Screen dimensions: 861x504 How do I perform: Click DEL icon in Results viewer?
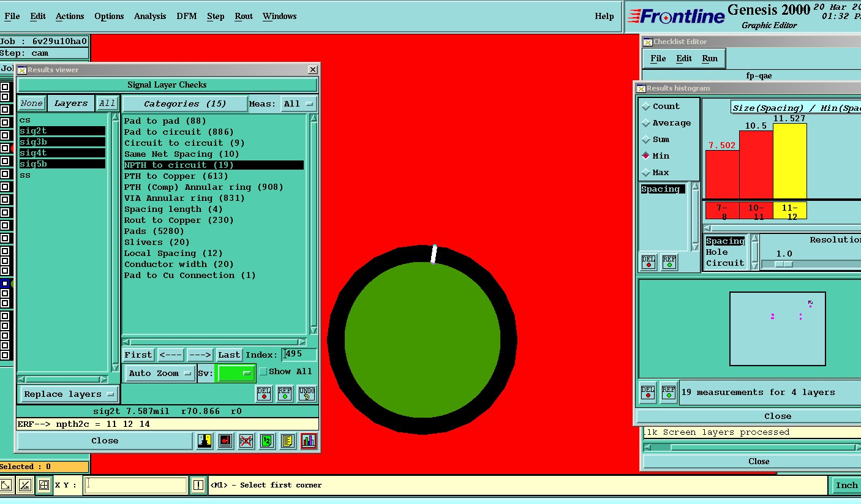tap(264, 393)
